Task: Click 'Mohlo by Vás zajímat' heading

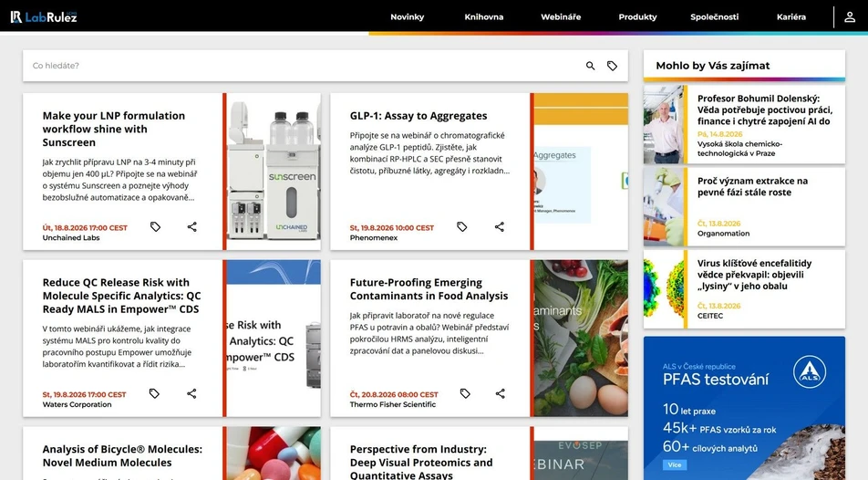Action: (712, 66)
